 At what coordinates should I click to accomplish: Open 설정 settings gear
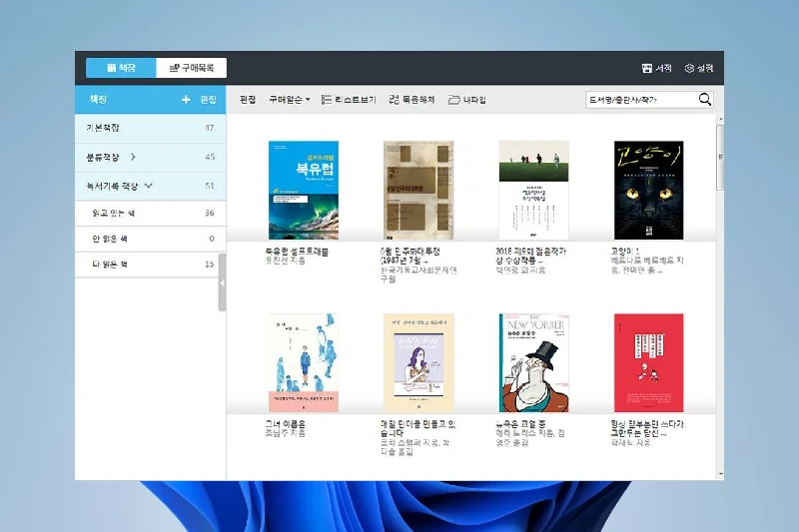[x=698, y=68]
